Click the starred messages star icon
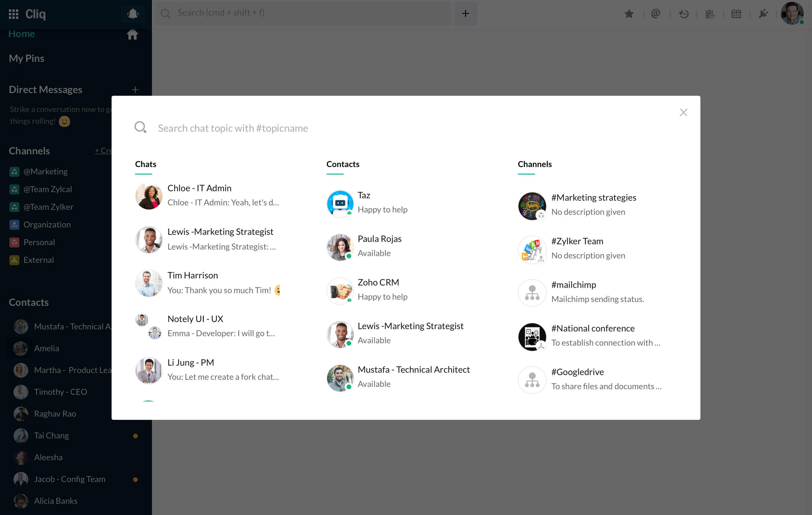812x515 pixels. pyautogui.click(x=629, y=14)
